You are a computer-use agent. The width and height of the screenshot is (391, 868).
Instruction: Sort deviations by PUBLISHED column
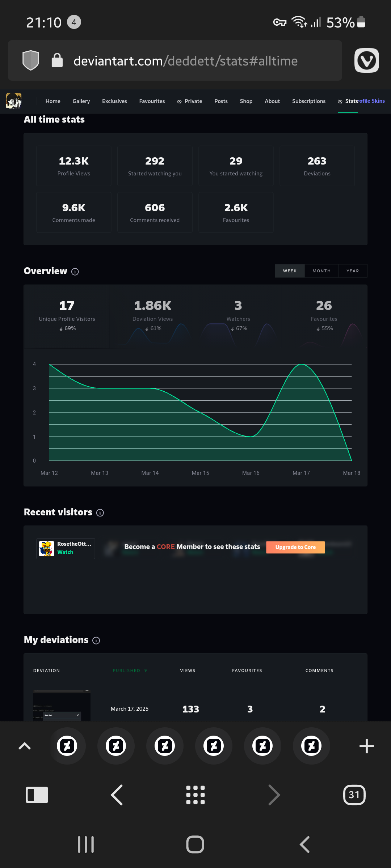click(130, 671)
